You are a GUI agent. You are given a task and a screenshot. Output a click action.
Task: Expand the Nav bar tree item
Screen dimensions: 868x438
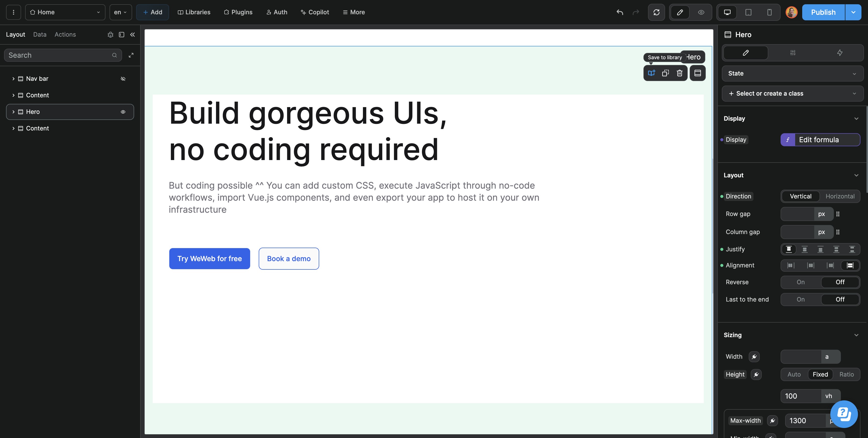(14, 79)
